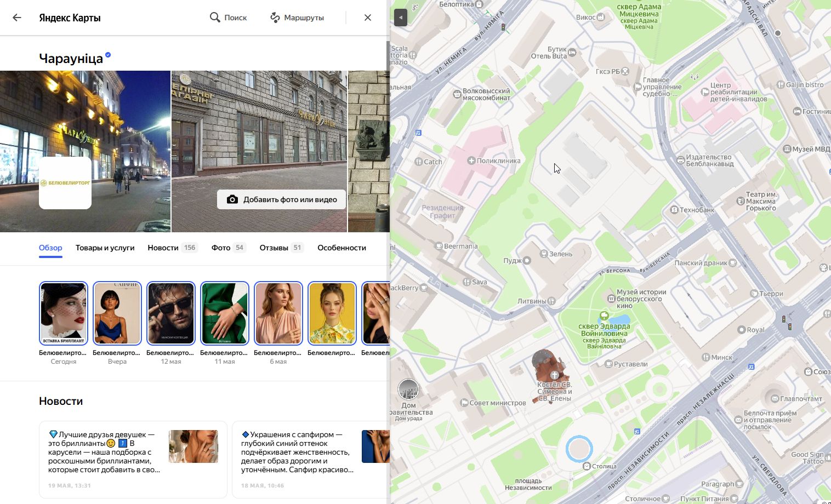Add a photo or video
This screenshot has height=504, width=831.
(x=282, y=199)
